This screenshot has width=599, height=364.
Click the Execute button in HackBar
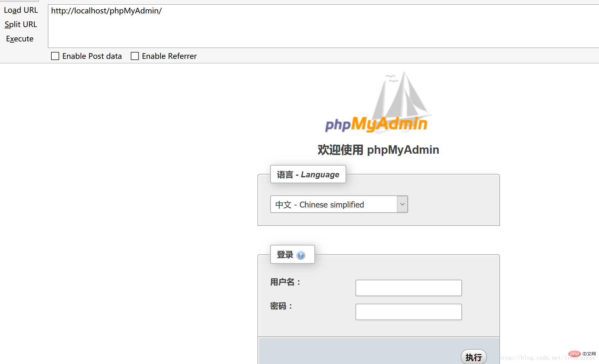coord(20,39)
